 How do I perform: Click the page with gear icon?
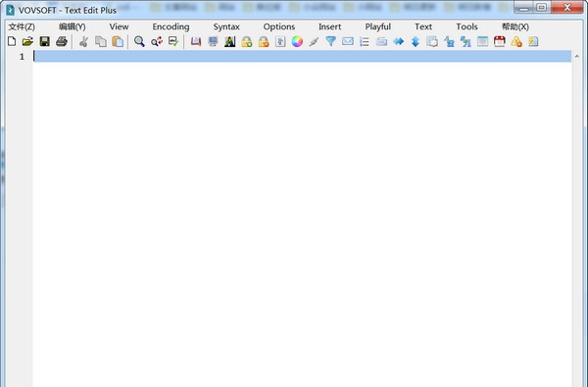[432, 41]
